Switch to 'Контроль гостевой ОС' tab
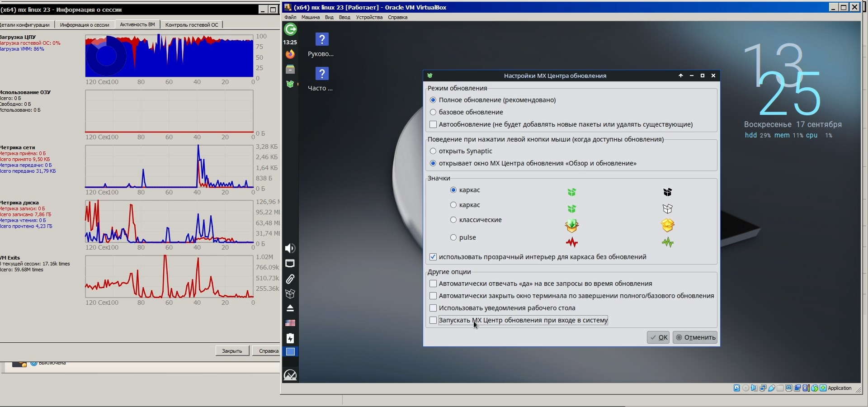This screenshot has width=868, height=407. click(191, 25)
